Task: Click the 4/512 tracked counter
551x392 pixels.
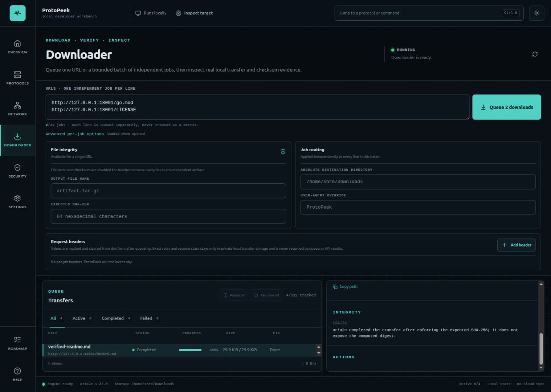Action: click(301, 295)
